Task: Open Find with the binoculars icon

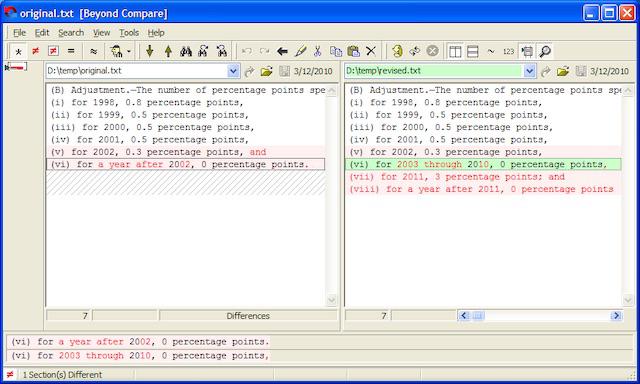Action: pyautogui.click(x=186, y=51)
